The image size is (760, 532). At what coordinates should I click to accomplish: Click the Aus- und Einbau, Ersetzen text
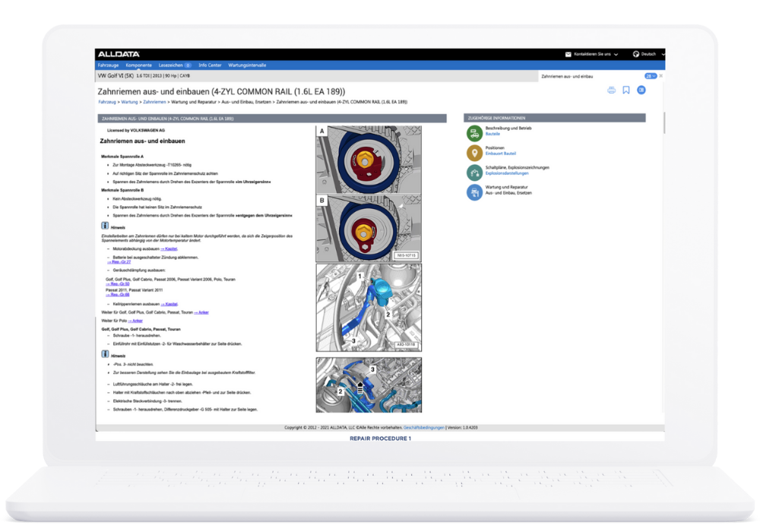coord(508,193)
